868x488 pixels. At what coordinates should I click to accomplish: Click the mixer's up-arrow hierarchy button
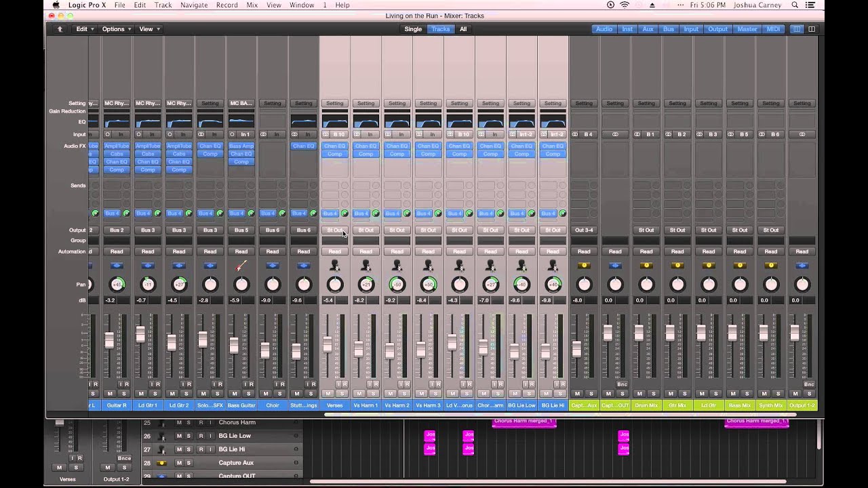(60, 29)
